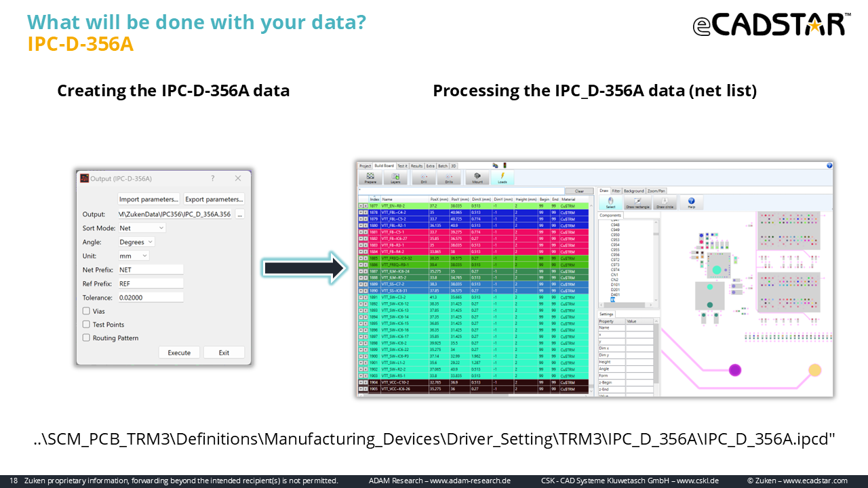Screen dimensions: 868x488
Task: Switch to the Test it tab
Action: 402,165
